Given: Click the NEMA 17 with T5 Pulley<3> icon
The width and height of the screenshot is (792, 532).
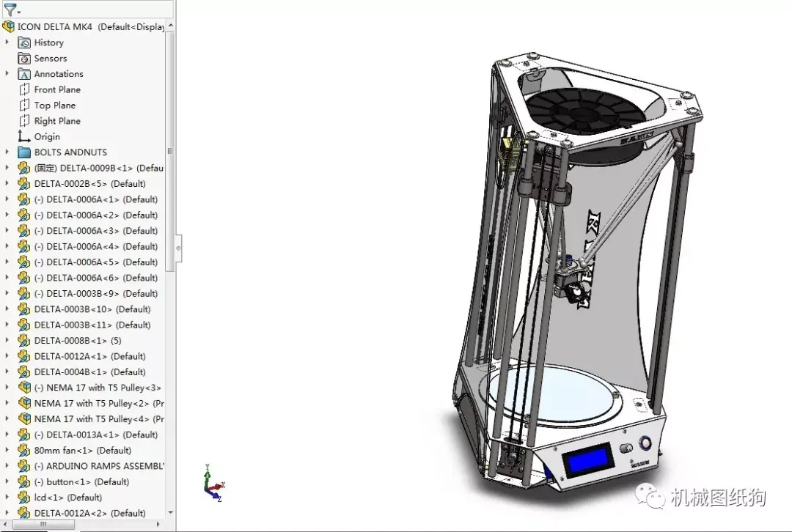Looking at the screenshot, I should pyautogui.click(x=23, y=388).
